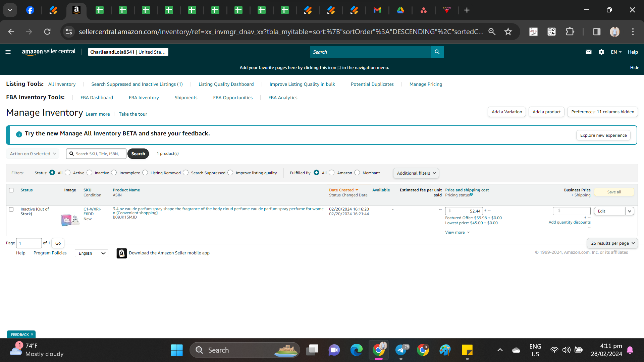644x362 pixels.
Task: Open the Seller Central hamburger menu
Action: [8, 52]
